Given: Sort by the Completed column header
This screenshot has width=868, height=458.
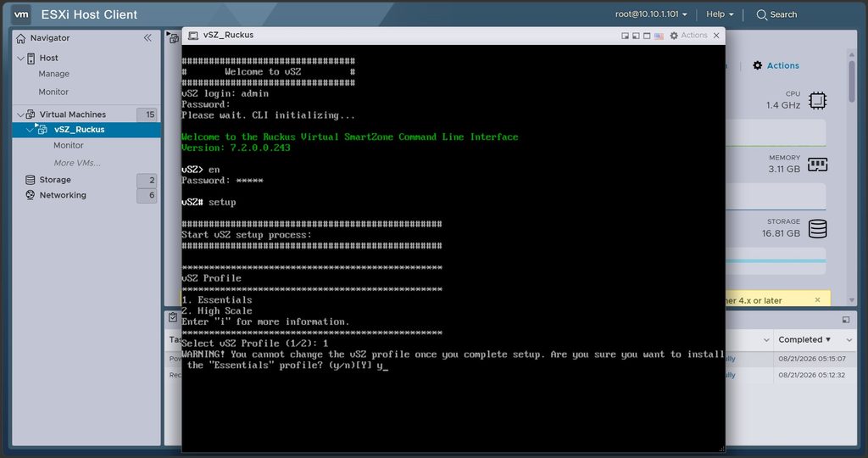Looking at the screenshot, I should click(804, 339).
